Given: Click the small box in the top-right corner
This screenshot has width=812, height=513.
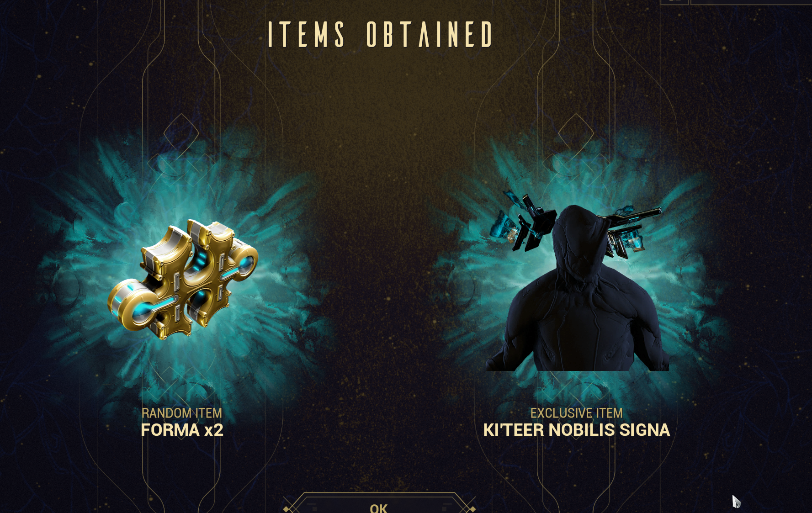Looking at the screenshot, I should point(674,2).
